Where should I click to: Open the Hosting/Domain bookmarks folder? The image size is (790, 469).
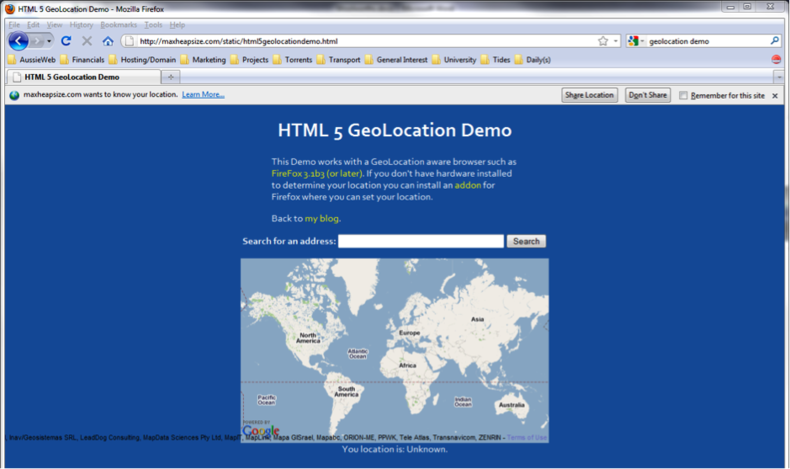[143, 59]
